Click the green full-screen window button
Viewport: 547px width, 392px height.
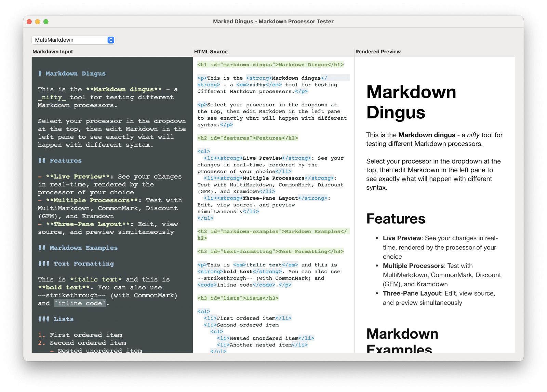point(46,22)
